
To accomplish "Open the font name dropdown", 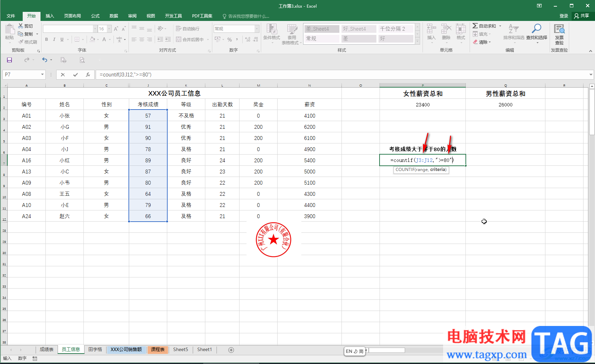I will [95, 29].
